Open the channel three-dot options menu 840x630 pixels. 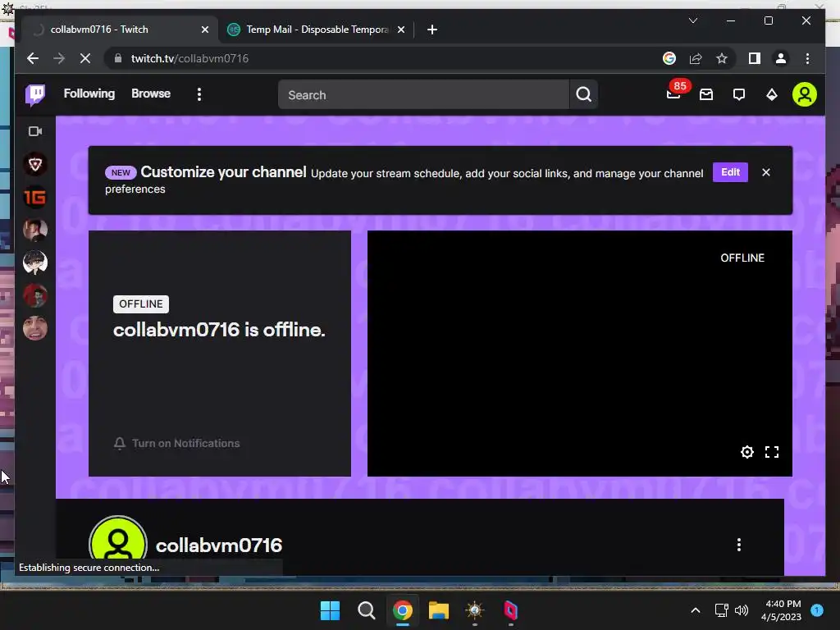(739, 545)
